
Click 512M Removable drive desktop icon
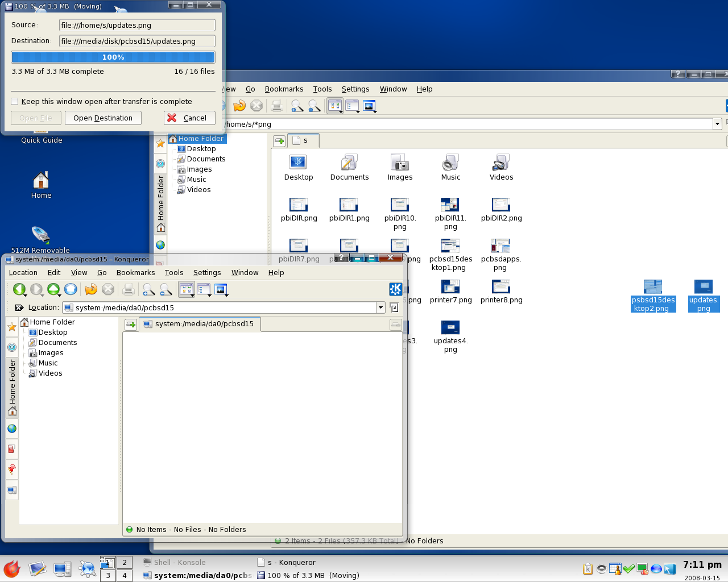click(x=40, y=240)
